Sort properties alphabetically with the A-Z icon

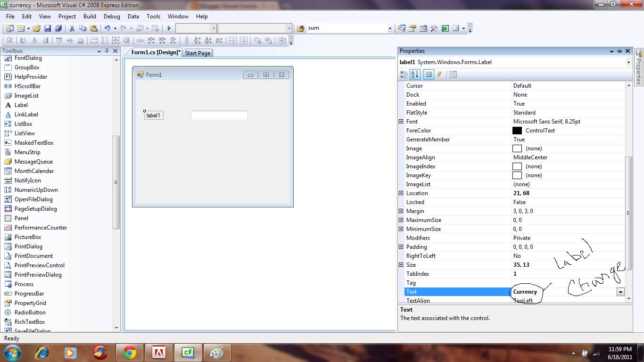pyautogui.click(x=415, y=74)
